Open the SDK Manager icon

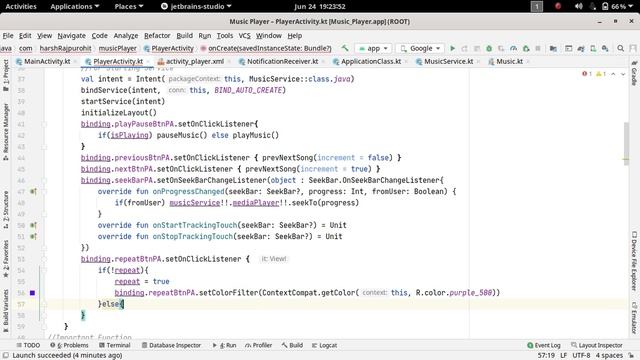[605, 48]
